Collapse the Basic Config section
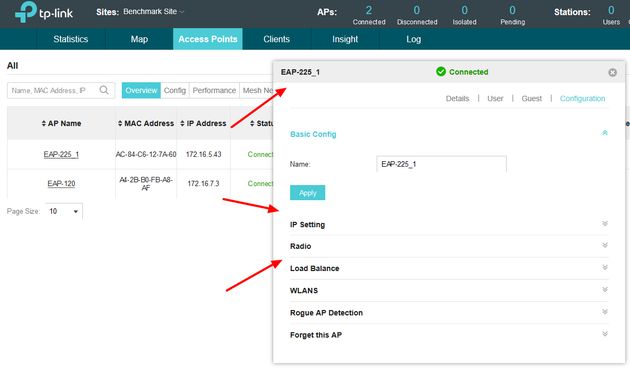Viewport: 630px width, 369px height. click(605, 133)
